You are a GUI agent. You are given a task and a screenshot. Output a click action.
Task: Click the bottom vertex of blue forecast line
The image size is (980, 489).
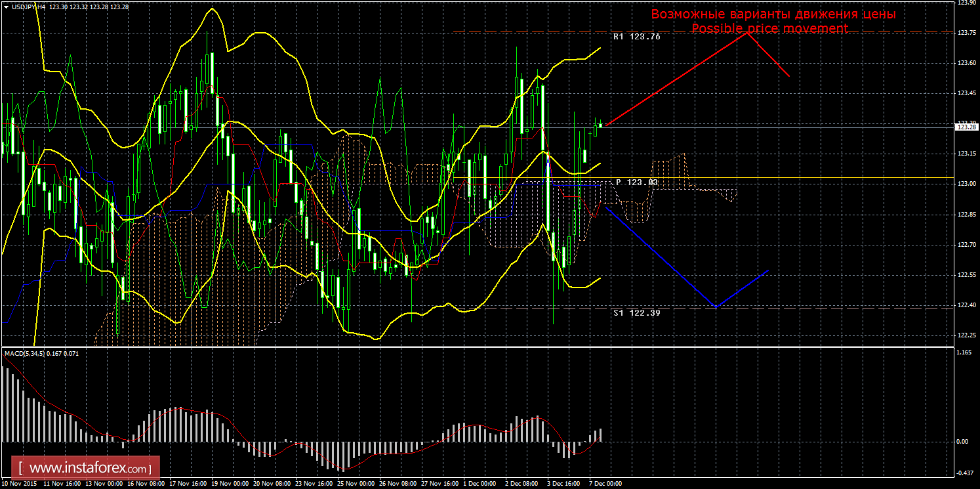coord(716,307)
